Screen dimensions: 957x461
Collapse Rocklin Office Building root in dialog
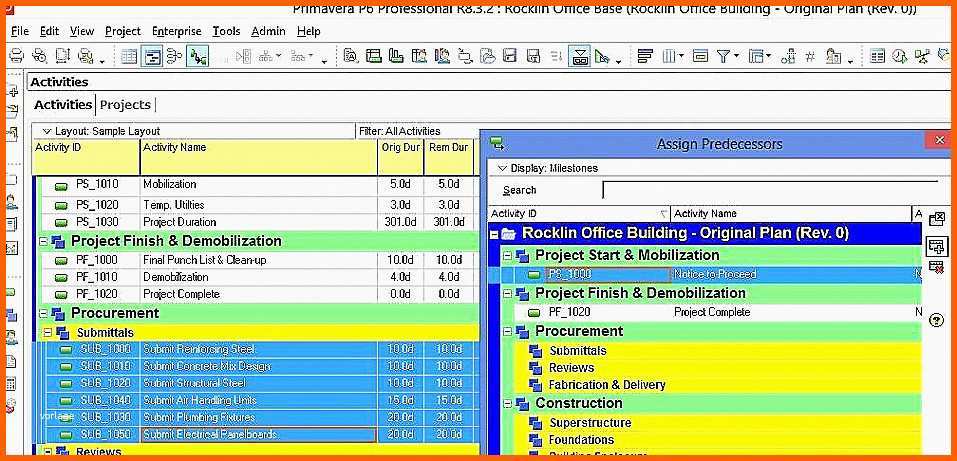494,234
